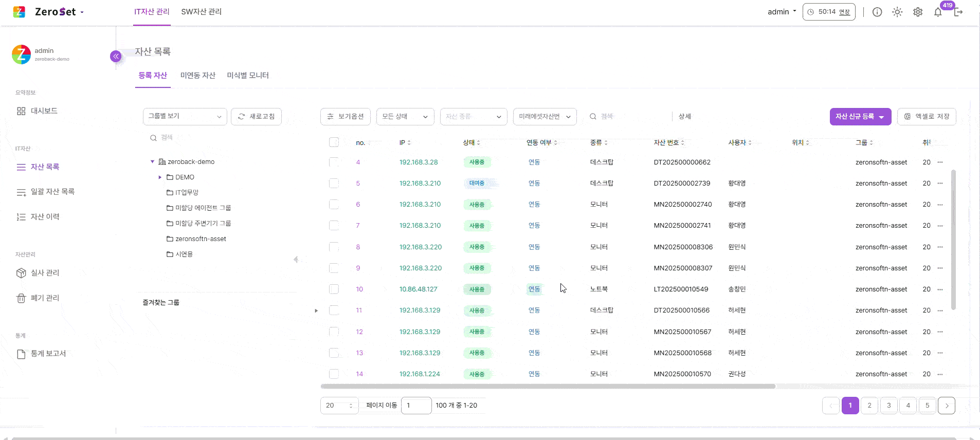Open the settings gear icon
980x440 pixels.
(x=918, y=12)
